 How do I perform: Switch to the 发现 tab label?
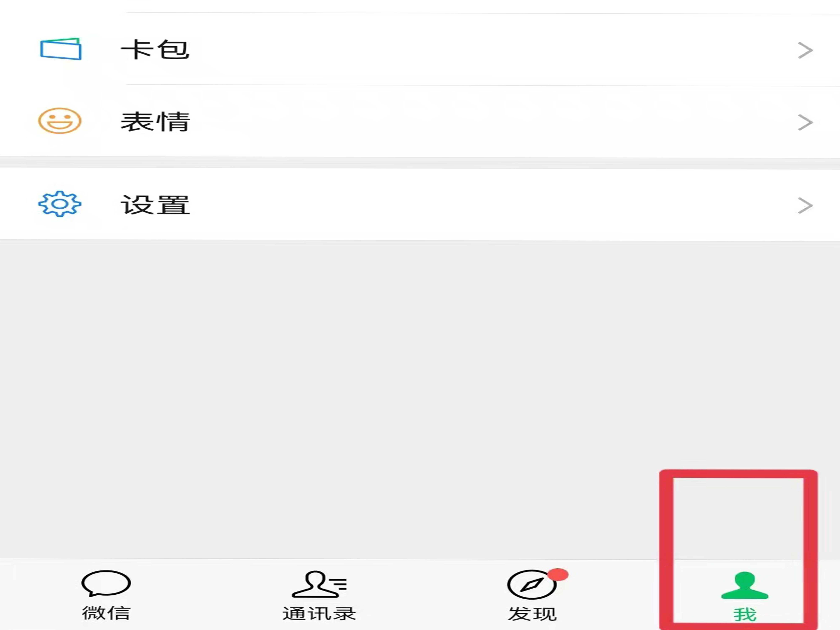532,614
